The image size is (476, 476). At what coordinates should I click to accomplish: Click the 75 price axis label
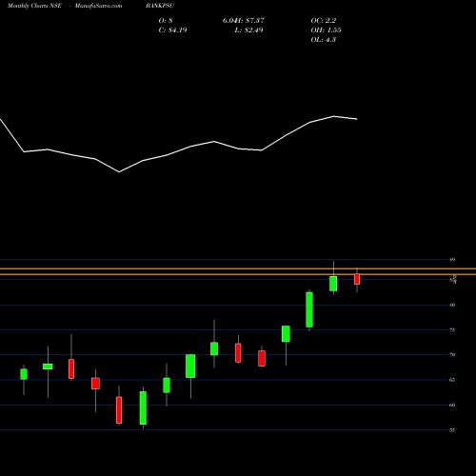click(x=452, y=330)
